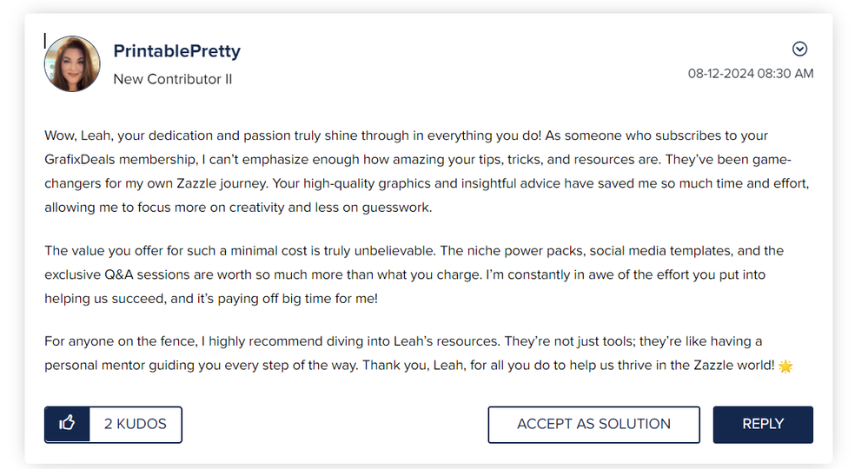Screen dimensions: 868x469
Task: Click the New Contributor II rank label
Action: pyautogui.click(x=172, y=79)
